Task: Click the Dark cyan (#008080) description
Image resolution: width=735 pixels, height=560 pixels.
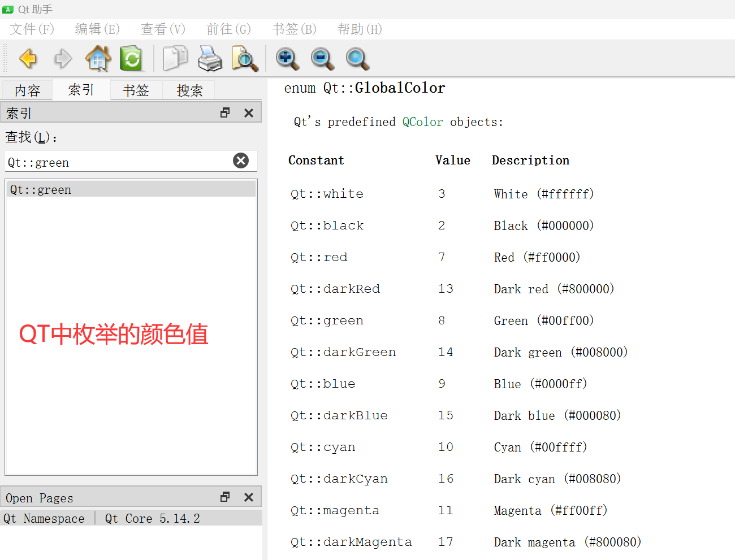Action: pos(557,479)
